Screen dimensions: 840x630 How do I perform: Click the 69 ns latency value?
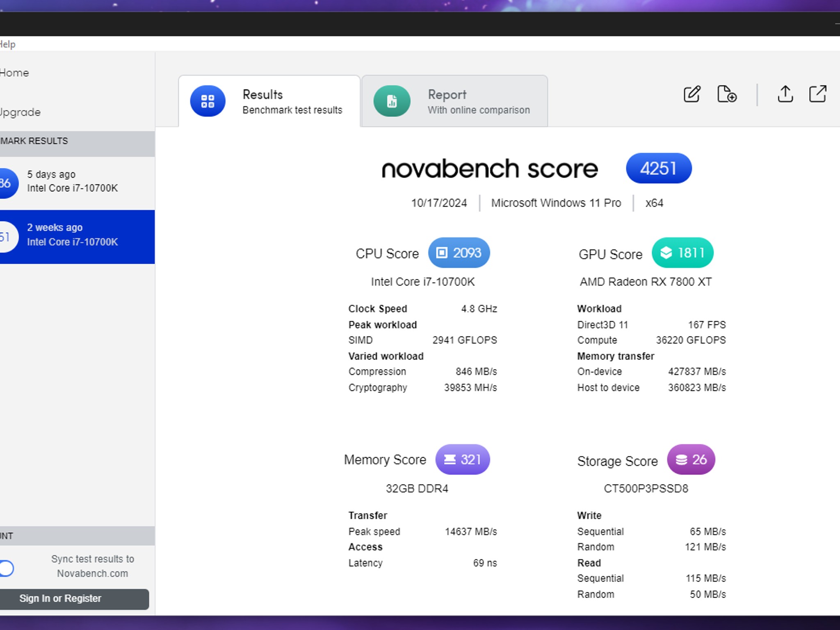click(485, 563)
